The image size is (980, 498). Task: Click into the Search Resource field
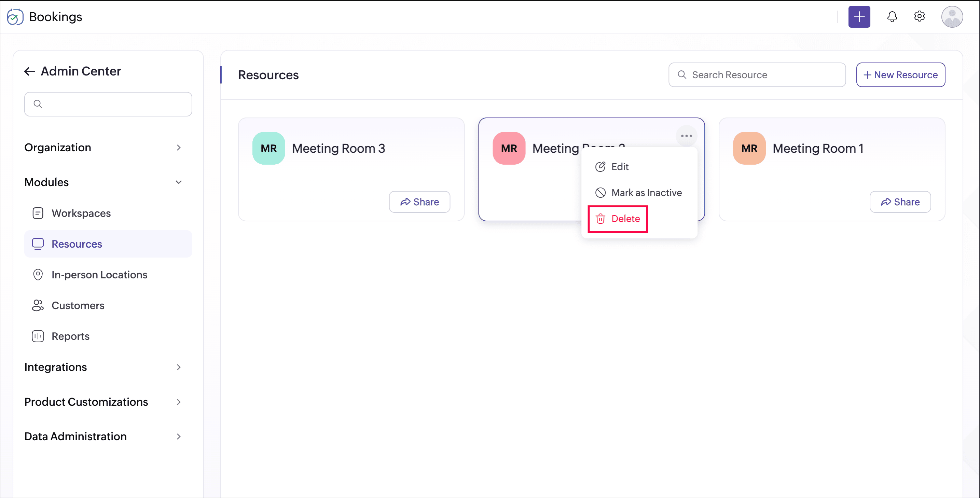point(757,75)
